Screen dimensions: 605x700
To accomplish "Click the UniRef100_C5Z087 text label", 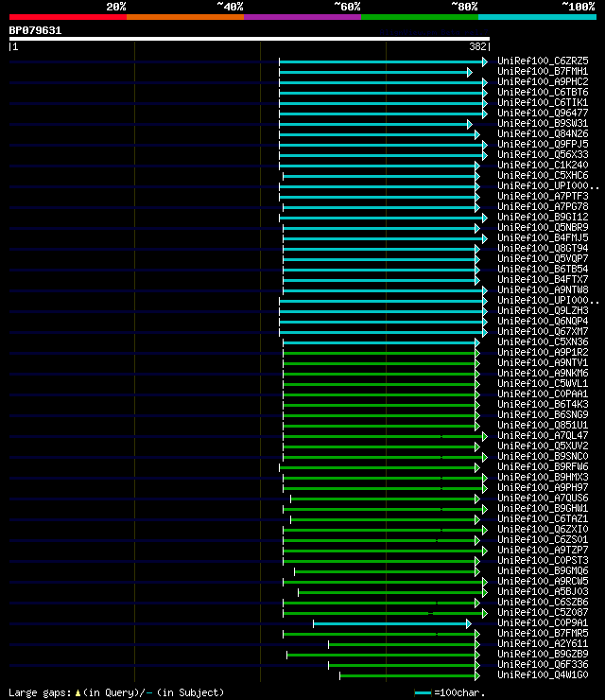I will click(543, 612).
